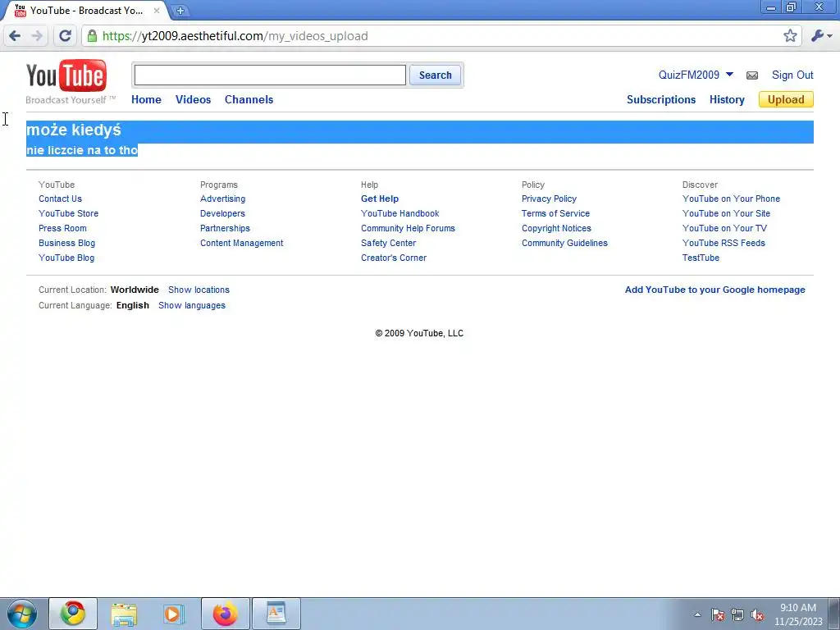Go to the Home tab

146,99
